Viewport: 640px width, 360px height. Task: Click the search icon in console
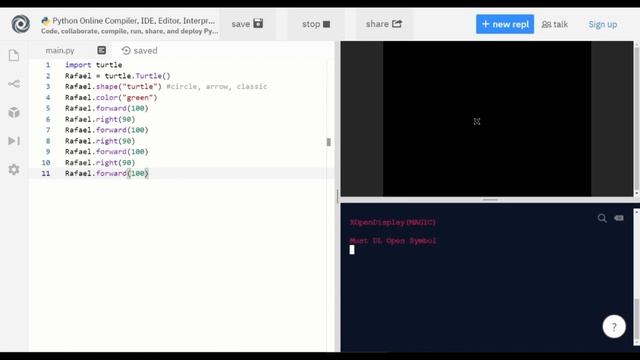[602, 218]
